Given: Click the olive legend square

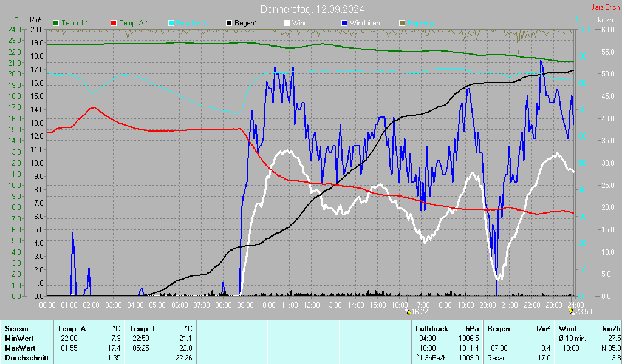Looking at the screenshot, I should tap(402, 23).
